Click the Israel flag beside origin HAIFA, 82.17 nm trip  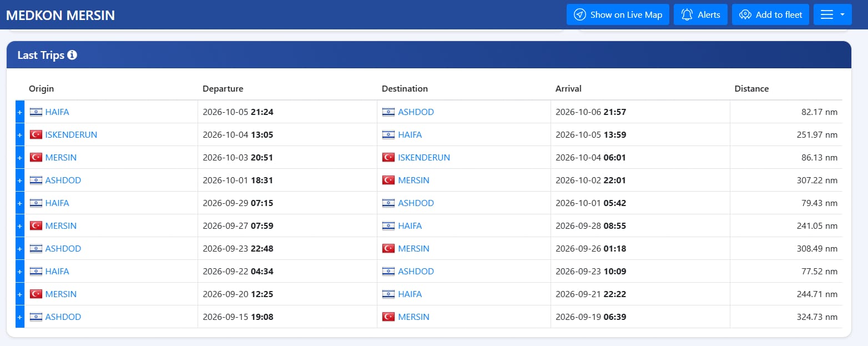point(36,112)
